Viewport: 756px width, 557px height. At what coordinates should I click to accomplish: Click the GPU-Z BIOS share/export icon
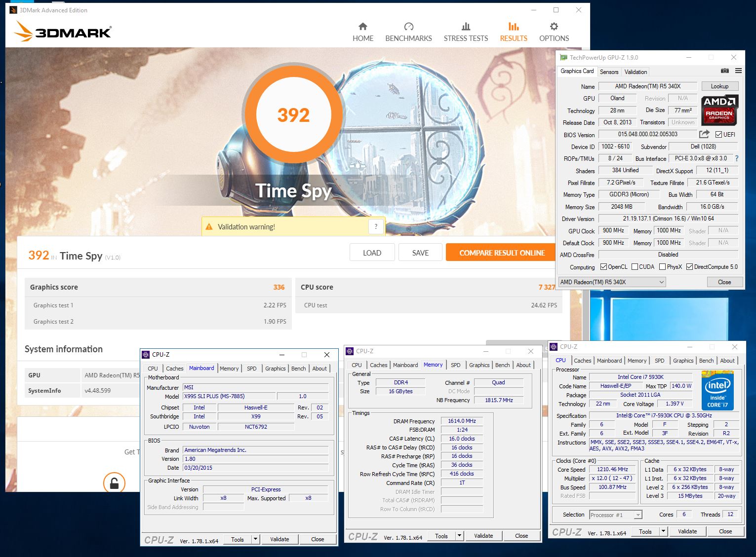pyautogui.click(x=705, y=134)
